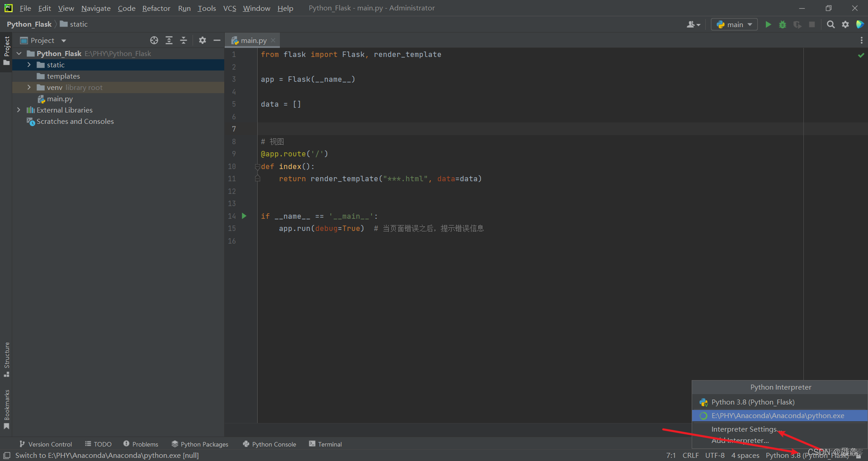
Task: Open the main run configuration dropdown
Action: [734, 24]
